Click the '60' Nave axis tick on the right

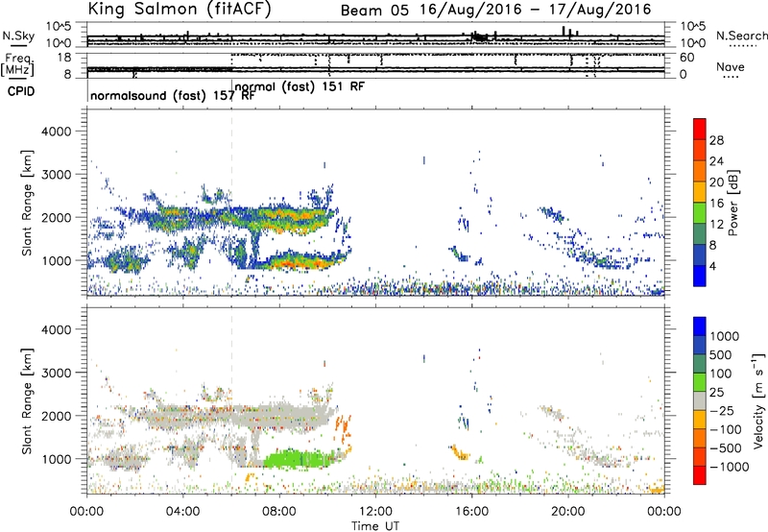click(x=687, y=58)
